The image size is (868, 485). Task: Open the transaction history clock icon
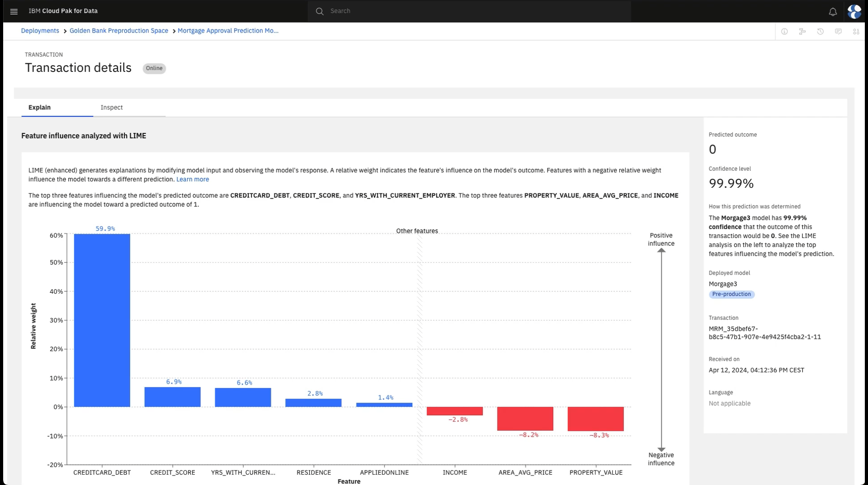(x=821, y=31)
